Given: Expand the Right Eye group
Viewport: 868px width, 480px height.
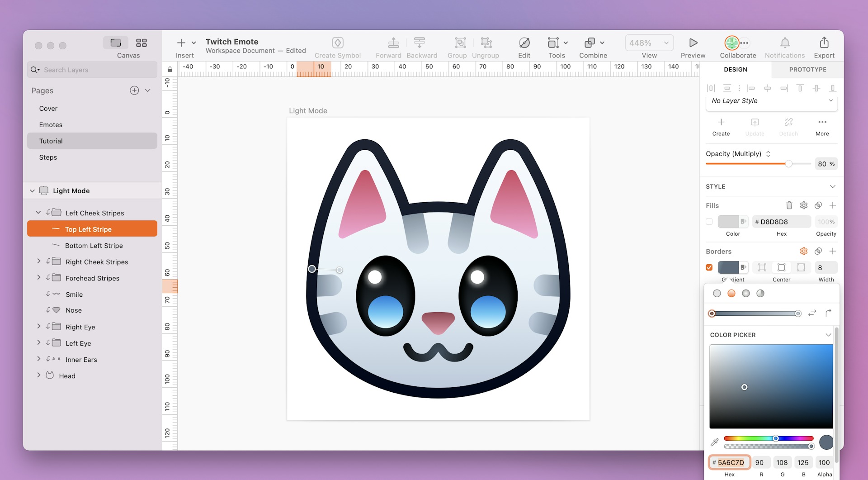Looking at the screenshot, I should [x=39, y=327].
